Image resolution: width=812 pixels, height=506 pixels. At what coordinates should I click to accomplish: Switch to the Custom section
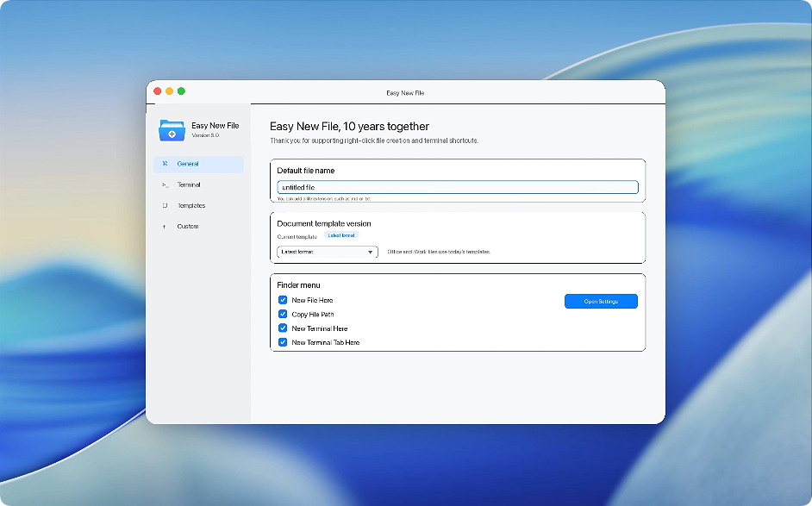point(198,227)
